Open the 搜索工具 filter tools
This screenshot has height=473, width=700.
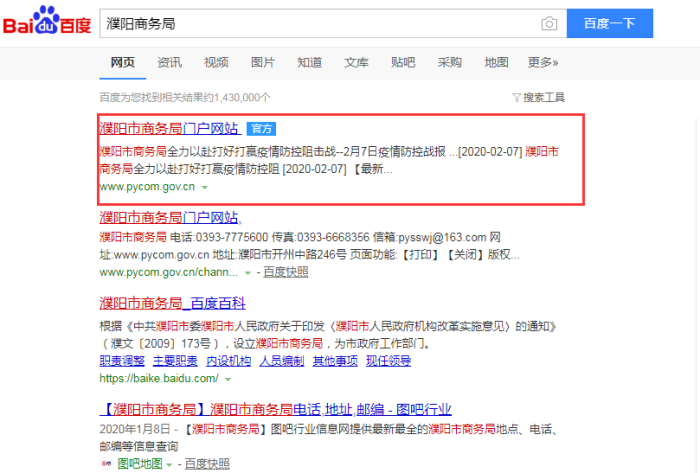(538, 97)
